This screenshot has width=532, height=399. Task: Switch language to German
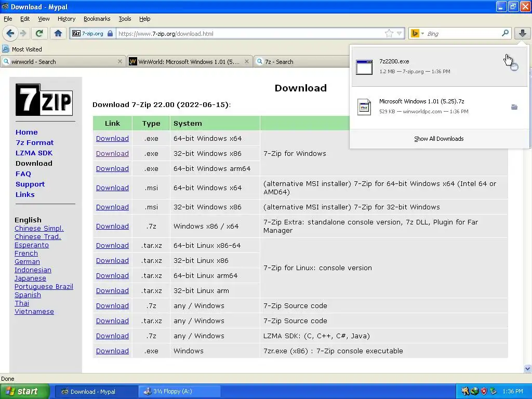pyautogui.click(x=27, y=262)
